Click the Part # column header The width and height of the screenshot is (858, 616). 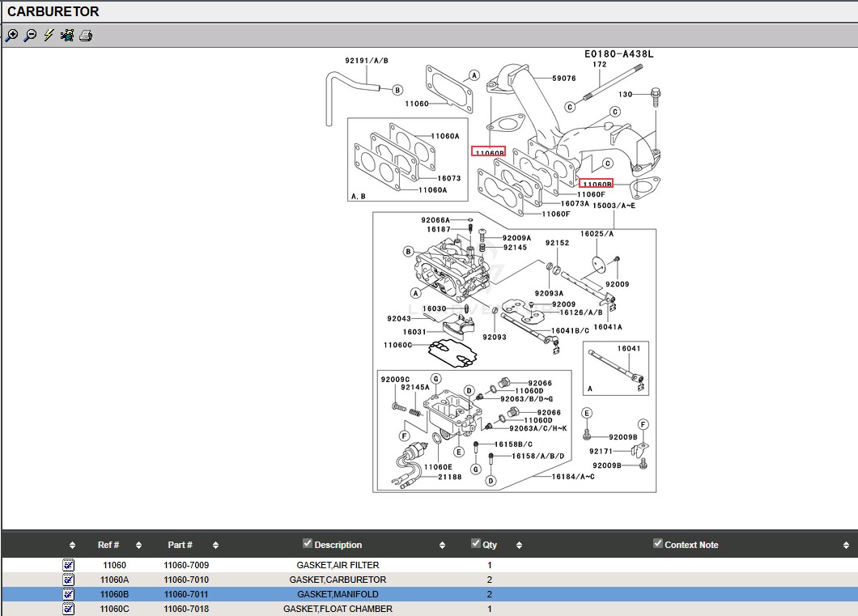click(x=180, y=546)
